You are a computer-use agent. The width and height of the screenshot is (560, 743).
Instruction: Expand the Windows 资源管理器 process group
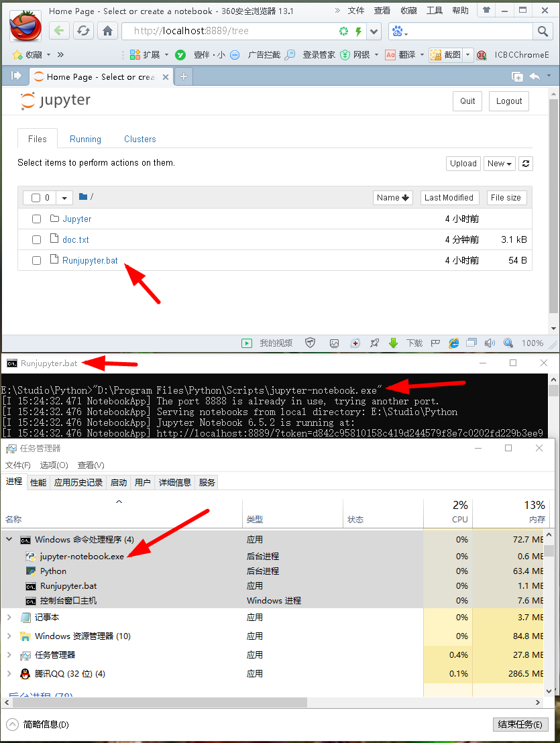click(9, 636)
